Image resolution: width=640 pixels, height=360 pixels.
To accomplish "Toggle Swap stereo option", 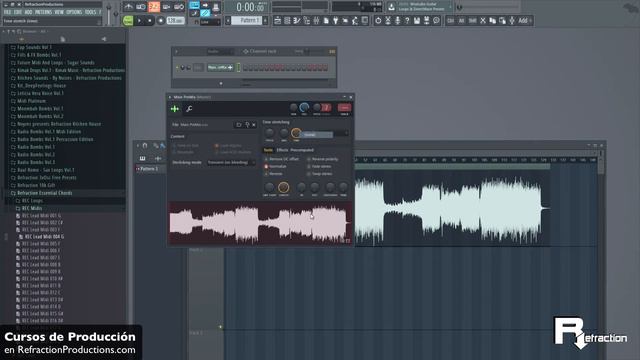I will coord(320,174).
